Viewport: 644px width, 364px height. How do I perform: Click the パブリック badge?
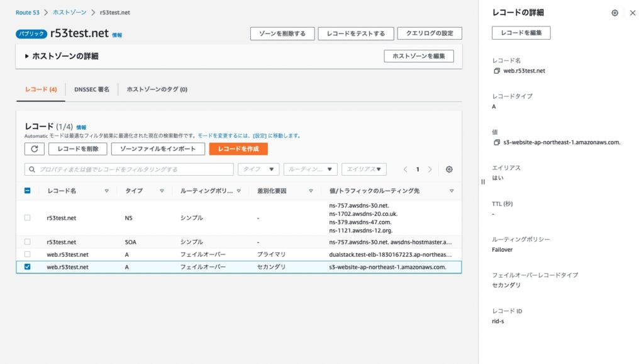click(x=31, y=34)
